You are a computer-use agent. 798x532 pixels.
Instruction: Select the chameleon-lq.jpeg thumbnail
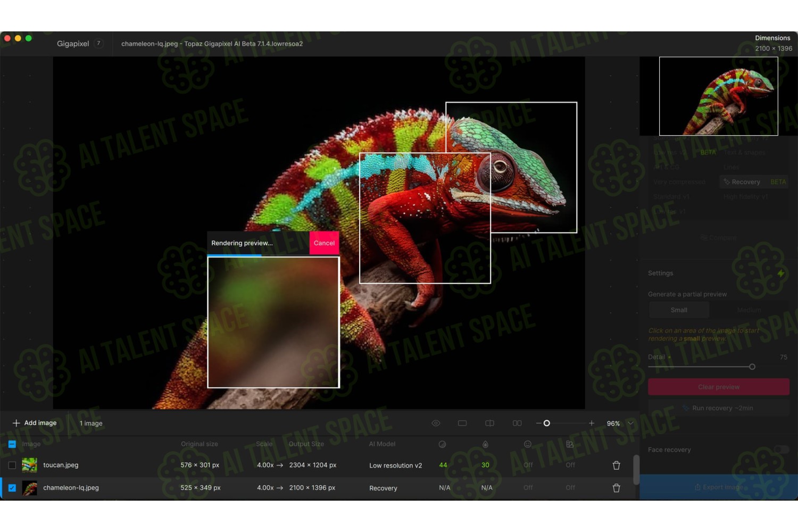tap(29, 488)
